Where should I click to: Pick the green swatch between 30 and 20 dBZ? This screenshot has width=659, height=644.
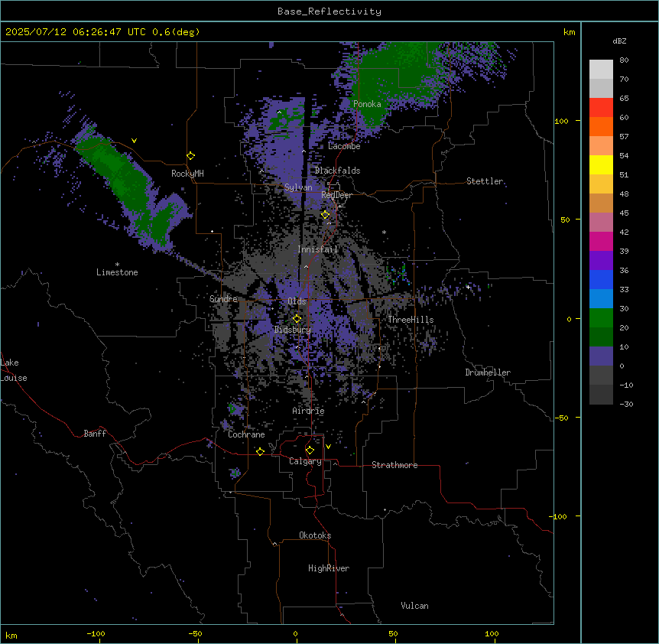(x=601, y=318)
